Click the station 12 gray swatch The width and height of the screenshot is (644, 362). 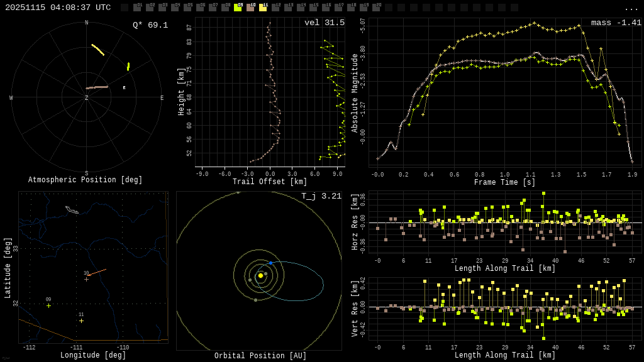coord(275,8)
